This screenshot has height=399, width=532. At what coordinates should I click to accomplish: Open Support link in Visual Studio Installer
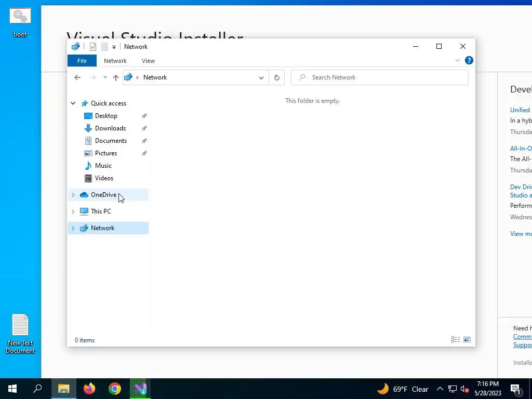click(x=523, y=345)
